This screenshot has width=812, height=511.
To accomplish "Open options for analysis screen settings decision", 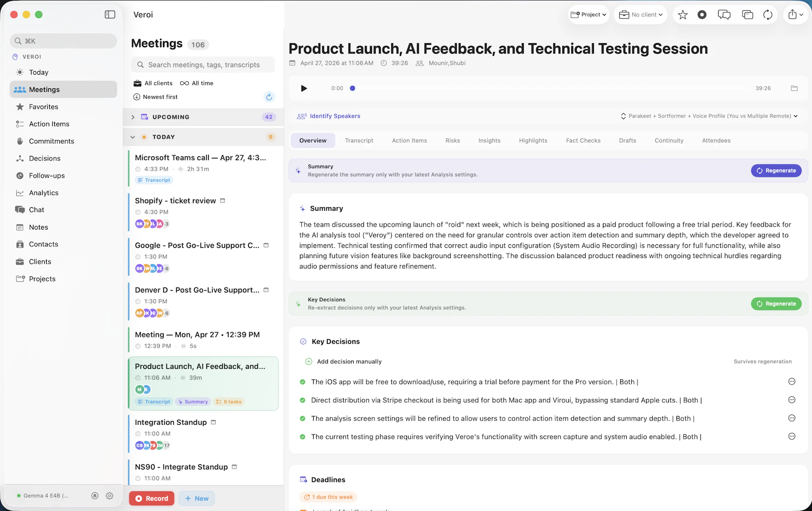I will coord(792,418).
